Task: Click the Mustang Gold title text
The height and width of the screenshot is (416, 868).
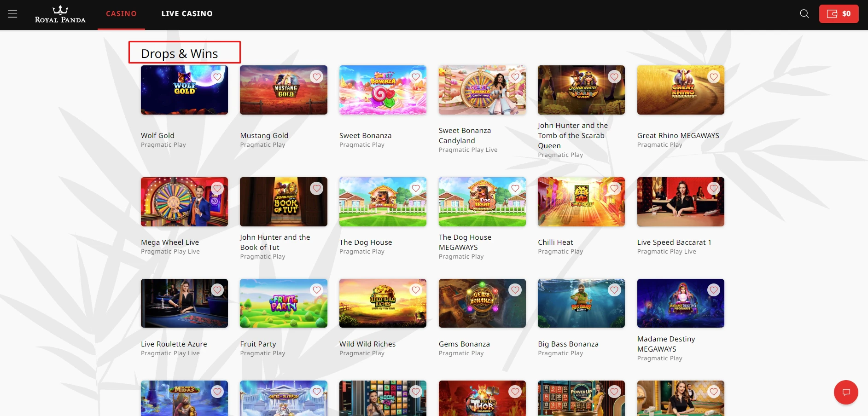Action: point(264,135)
